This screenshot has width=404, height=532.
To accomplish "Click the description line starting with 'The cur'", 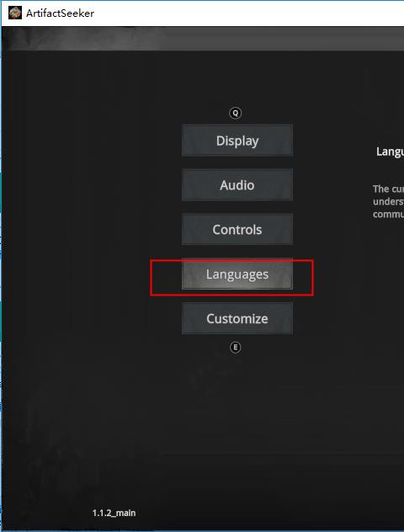I will pyautogui.click(x=388, y=189).
